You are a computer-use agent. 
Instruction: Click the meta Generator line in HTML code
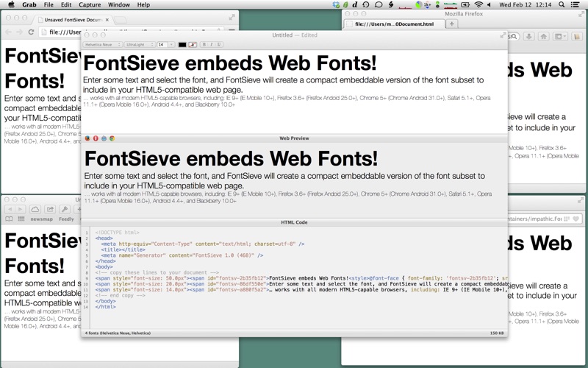tap(182, 255)
